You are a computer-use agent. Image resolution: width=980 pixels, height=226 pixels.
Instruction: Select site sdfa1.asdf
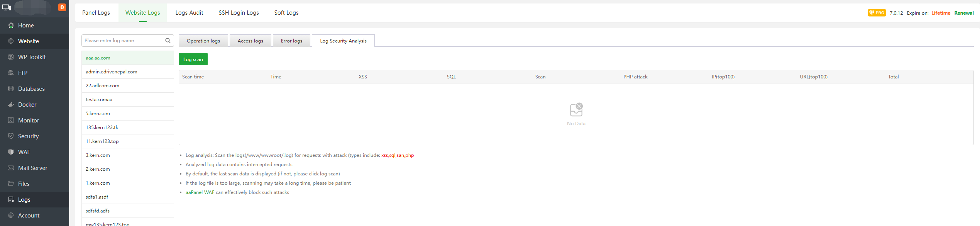[x=128, y=197]
